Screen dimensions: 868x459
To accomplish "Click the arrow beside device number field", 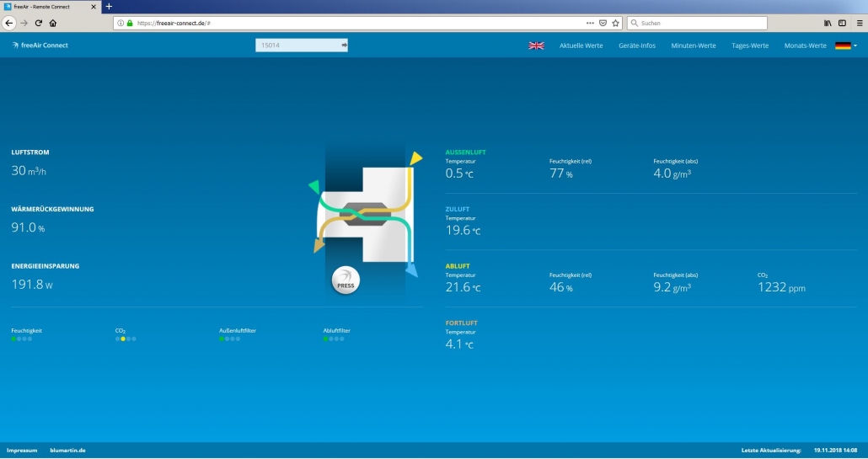I will pos(344,45).
